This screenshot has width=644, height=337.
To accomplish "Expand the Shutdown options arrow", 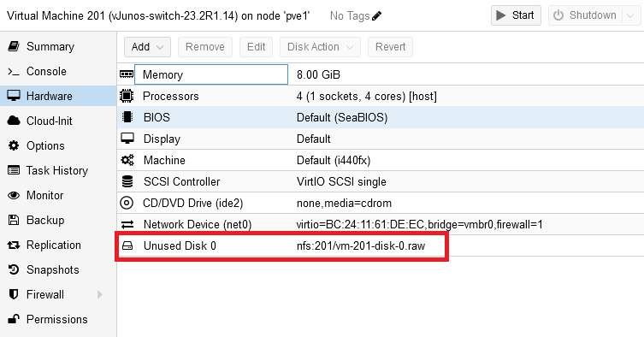I will [x=630, y=15].
